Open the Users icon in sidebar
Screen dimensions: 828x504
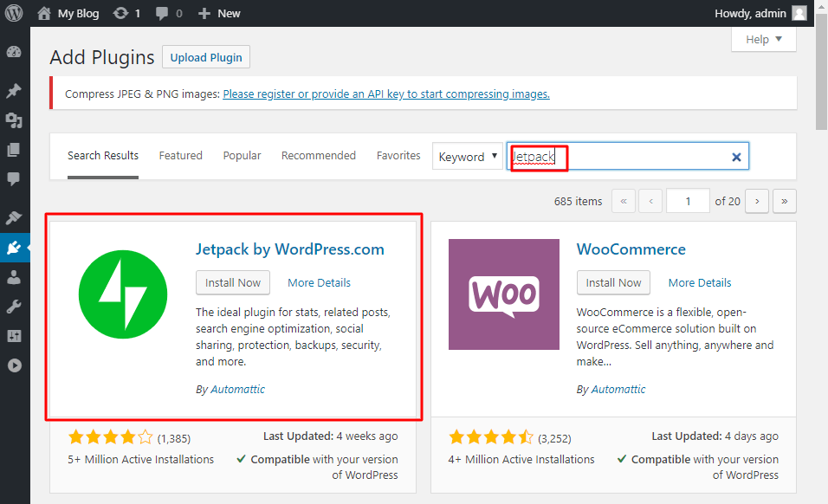[14, 277]
